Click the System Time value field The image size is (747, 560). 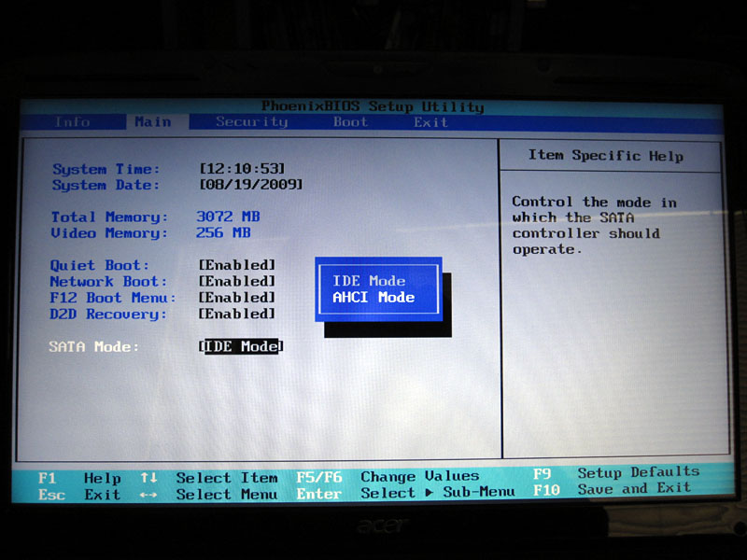click(x=242, y=168)
